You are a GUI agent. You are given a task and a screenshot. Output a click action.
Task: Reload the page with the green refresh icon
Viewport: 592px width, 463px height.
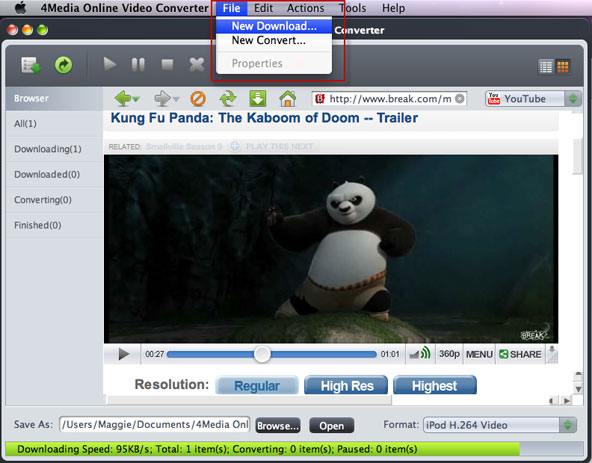pos(228,99)
